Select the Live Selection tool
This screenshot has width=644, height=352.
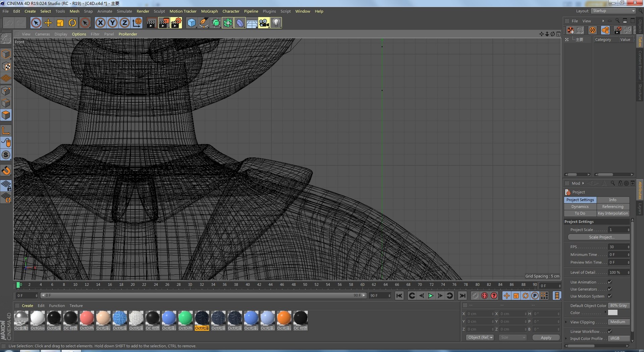(36, 23)
